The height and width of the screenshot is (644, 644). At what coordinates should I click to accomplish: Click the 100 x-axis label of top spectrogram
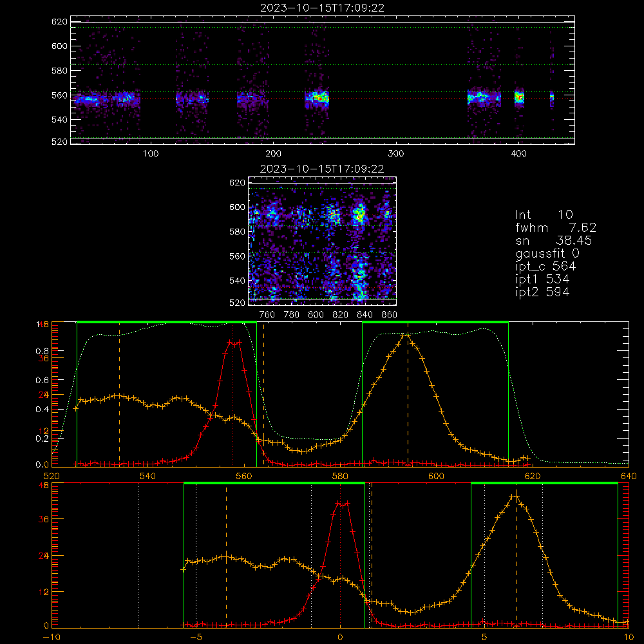[150, 154]
